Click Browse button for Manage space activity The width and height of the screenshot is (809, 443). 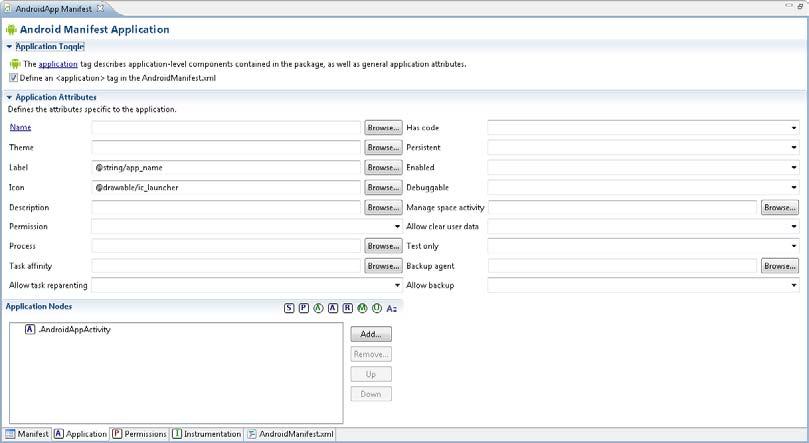(780, 208)
